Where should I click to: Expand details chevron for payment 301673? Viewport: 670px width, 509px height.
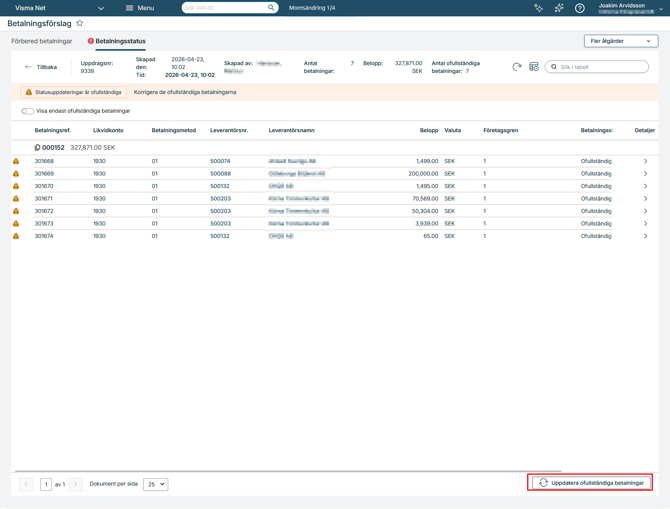coord(645,224)
